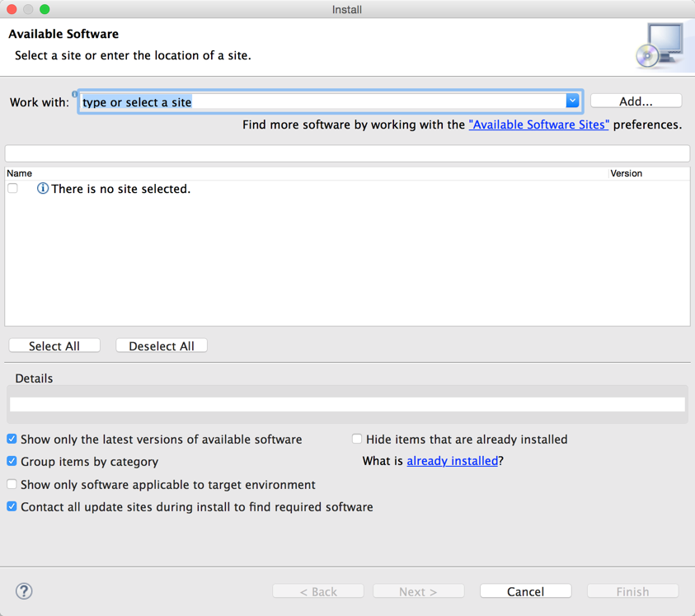Click the Select All button
This screenshot has height=616, width=695.
(x=54, y=346)
